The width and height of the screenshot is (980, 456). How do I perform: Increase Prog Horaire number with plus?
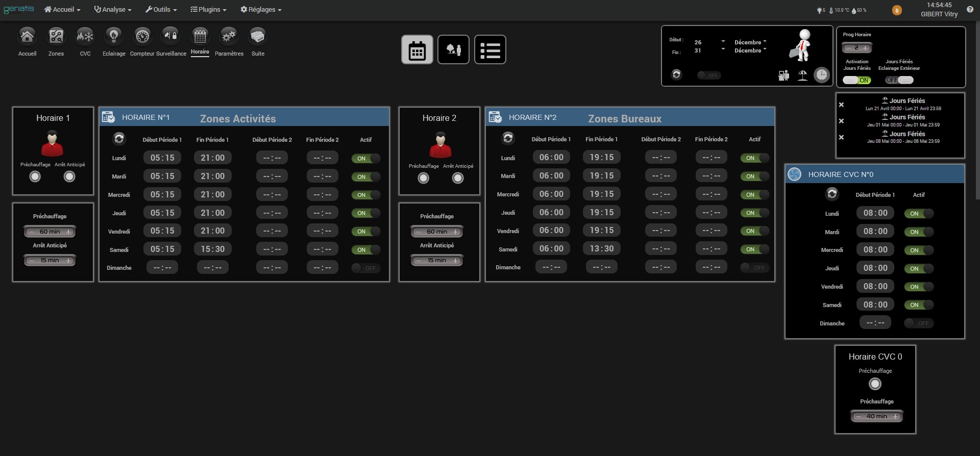865,48
